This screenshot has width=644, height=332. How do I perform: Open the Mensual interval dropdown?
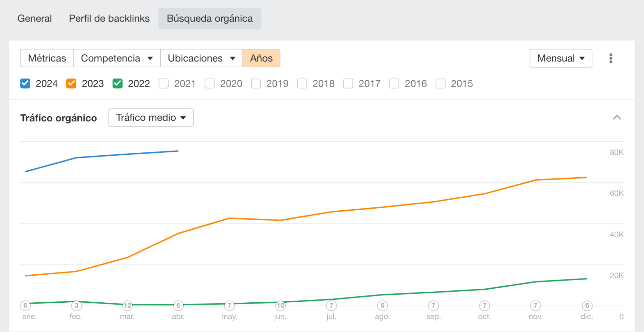(x=561, y=58)
